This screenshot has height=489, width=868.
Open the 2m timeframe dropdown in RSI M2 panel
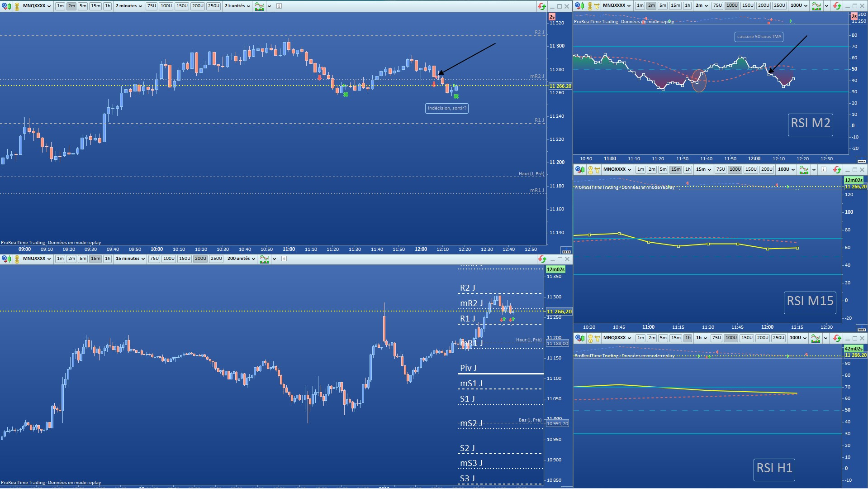tap(702, 5)
